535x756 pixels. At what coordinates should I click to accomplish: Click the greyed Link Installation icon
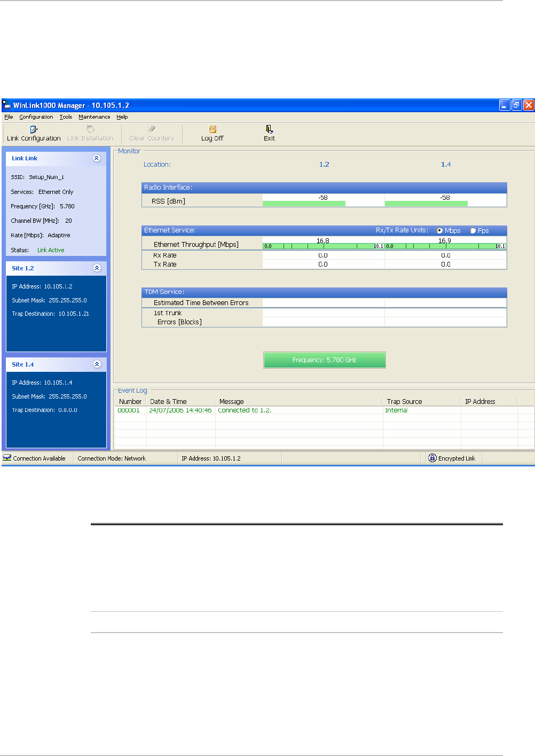click(x=91, y=129)
